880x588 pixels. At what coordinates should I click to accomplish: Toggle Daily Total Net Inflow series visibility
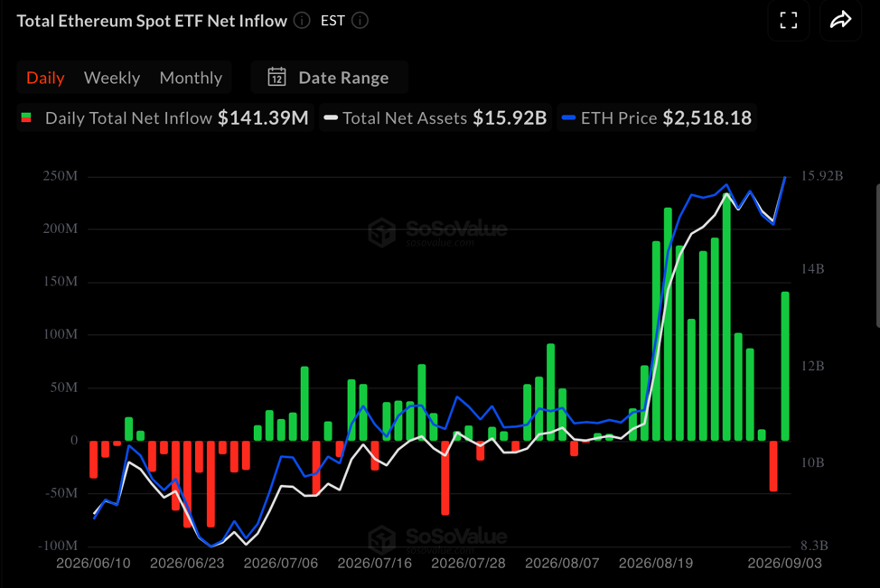(x=165, y=117)
